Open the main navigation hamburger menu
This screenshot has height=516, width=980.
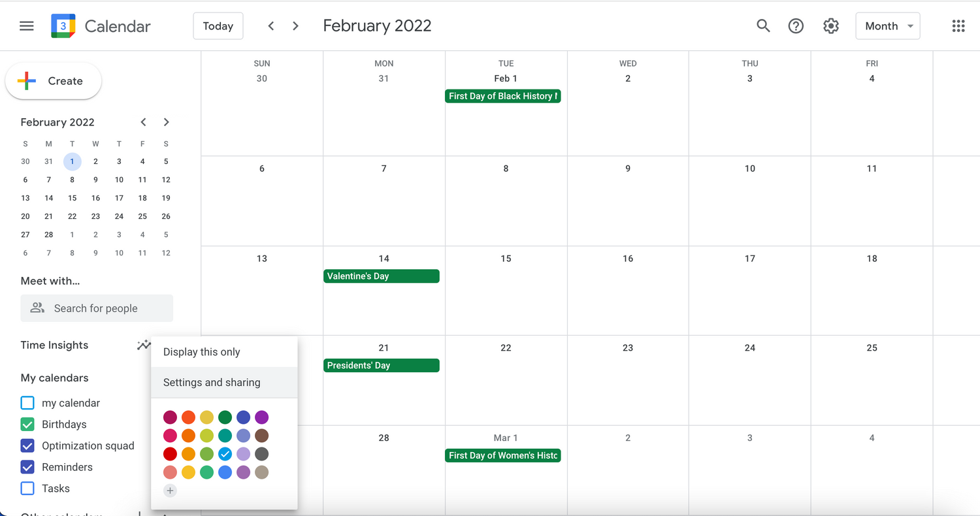click(x=26, y=25)
